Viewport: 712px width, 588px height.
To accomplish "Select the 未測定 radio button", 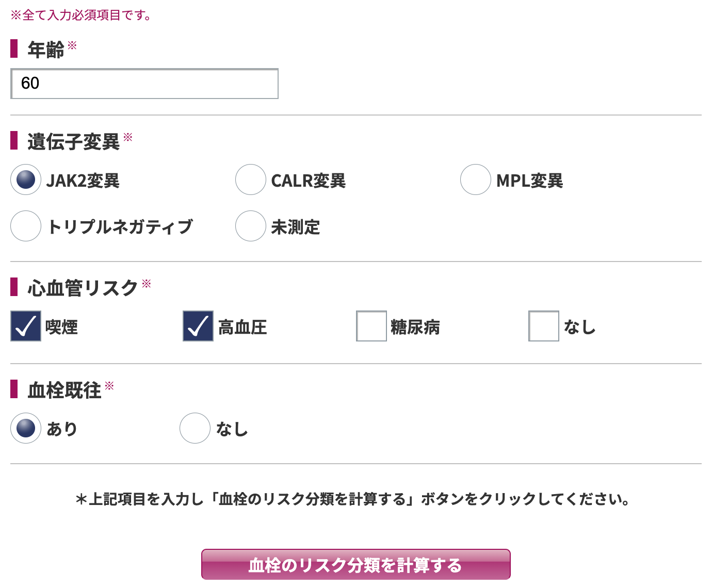I will tap(251, 226).
